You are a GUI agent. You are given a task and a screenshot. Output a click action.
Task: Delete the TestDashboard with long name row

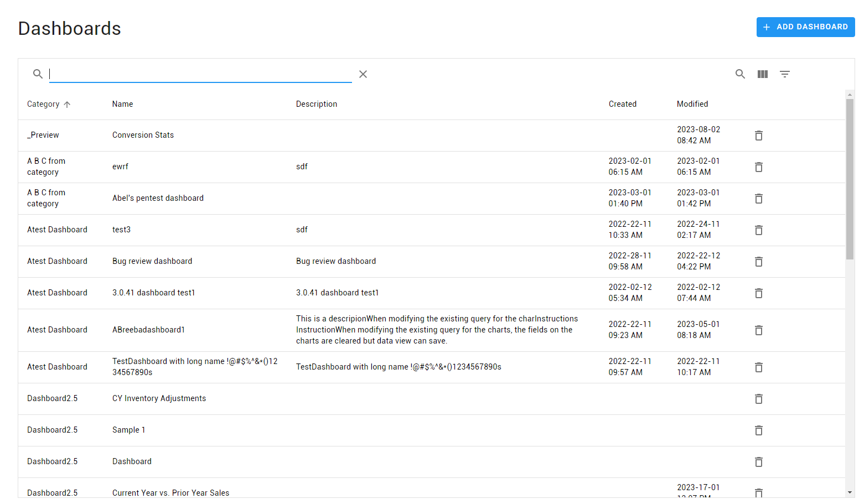759,367
